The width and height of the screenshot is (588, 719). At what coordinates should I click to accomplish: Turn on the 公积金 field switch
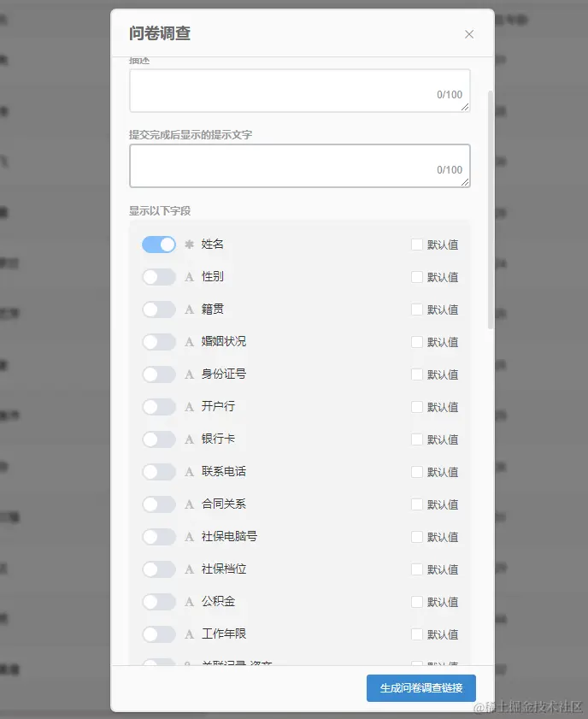click(x=159, y=602)
